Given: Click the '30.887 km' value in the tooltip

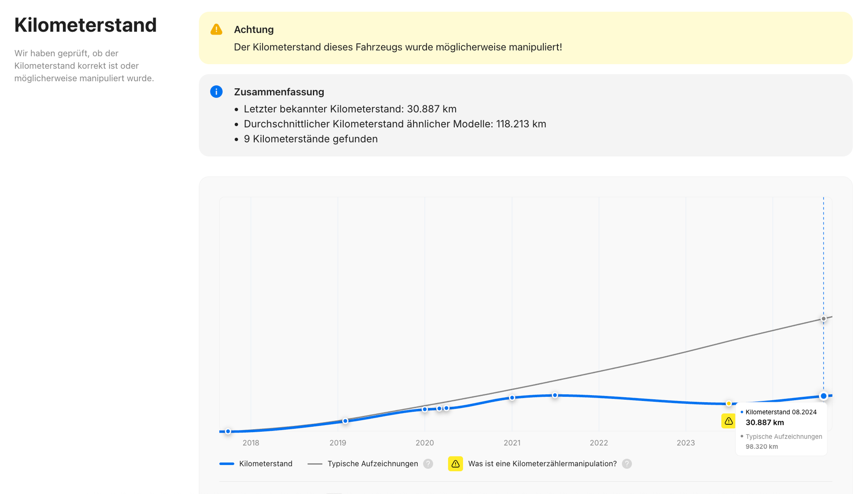Looking at the screenshot, I should click(764, 422).
